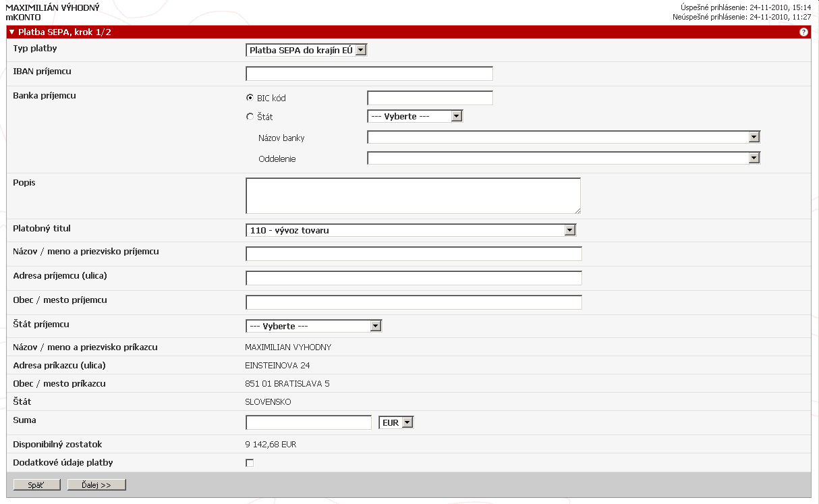Click the IBAN príjemcu input field
Image resolution: width=819 pixels, height=504 pixels.
[x=369, y=74]
